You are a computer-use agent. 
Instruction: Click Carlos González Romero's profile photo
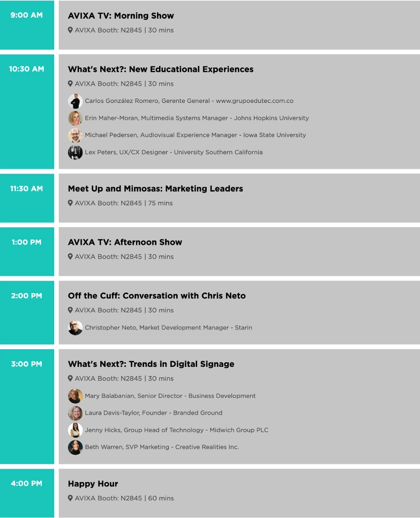[76, 101]
